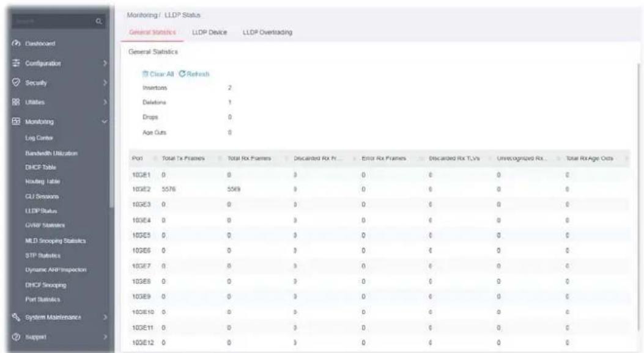
Task: Click the 10GE5 port cell
Action: [x=141, y=235]
